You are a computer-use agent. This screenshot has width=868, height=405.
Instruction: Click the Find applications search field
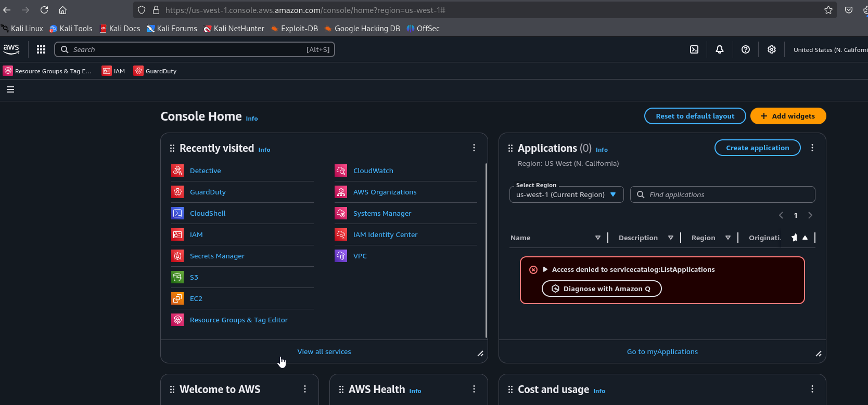pos(722,194)
